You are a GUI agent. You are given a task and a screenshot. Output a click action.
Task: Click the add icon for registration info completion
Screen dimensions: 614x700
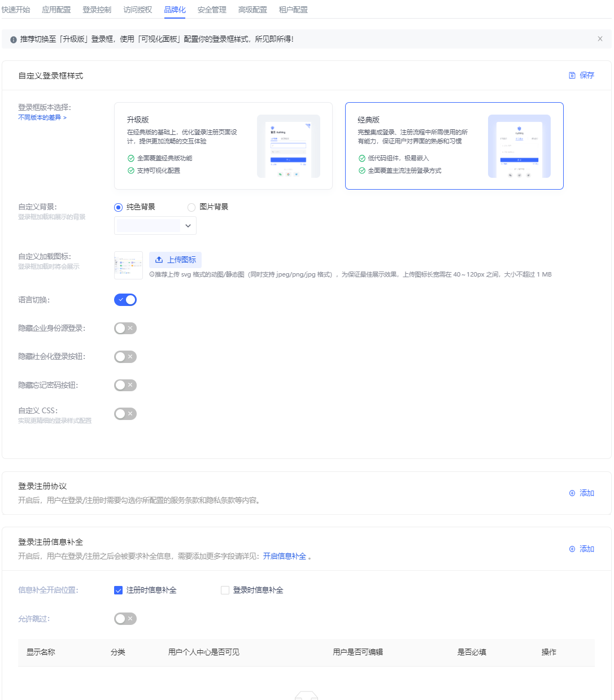pos(572,549)
